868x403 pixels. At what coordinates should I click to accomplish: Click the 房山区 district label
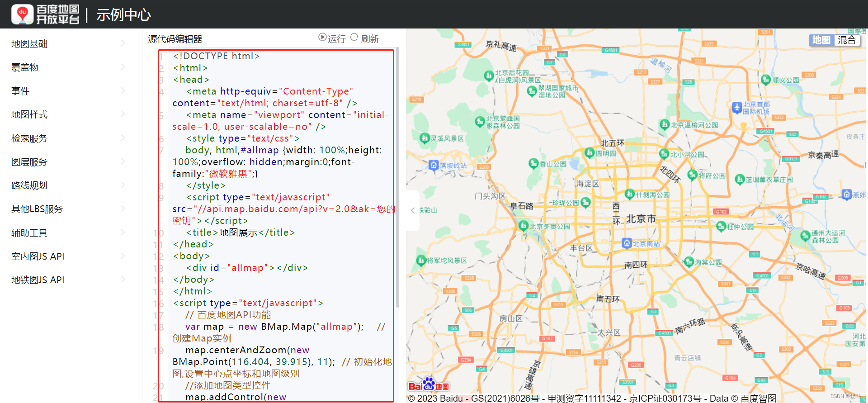511,318
